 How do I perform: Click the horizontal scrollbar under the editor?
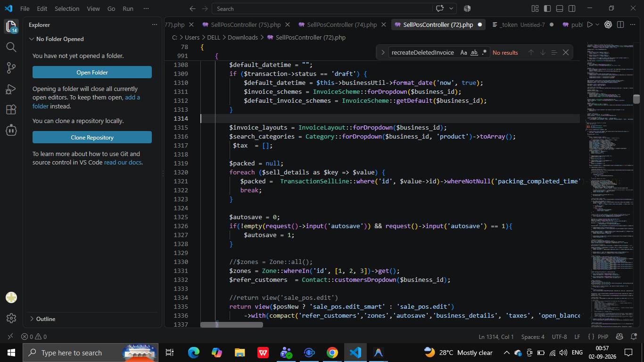click(x=231, y=324)
